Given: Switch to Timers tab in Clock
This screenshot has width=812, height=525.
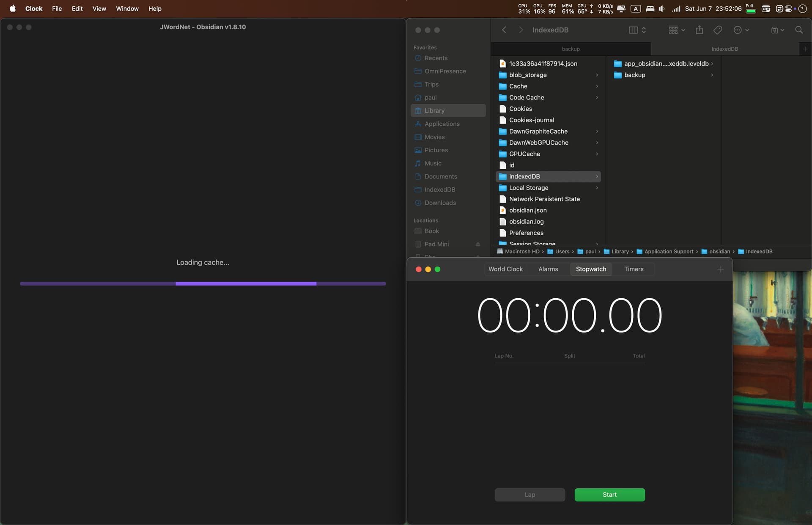Looking at the screenshot, I should click(x=634, y=269).
